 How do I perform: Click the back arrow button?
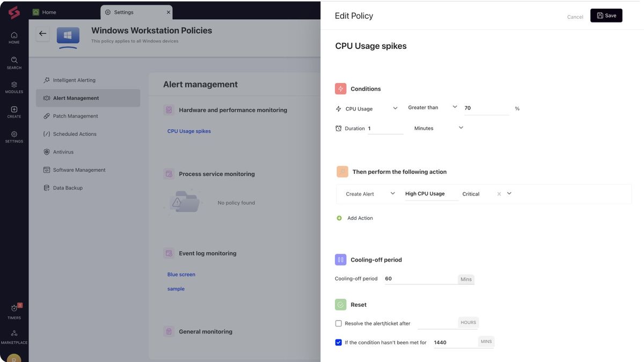[x=42, y=34]
